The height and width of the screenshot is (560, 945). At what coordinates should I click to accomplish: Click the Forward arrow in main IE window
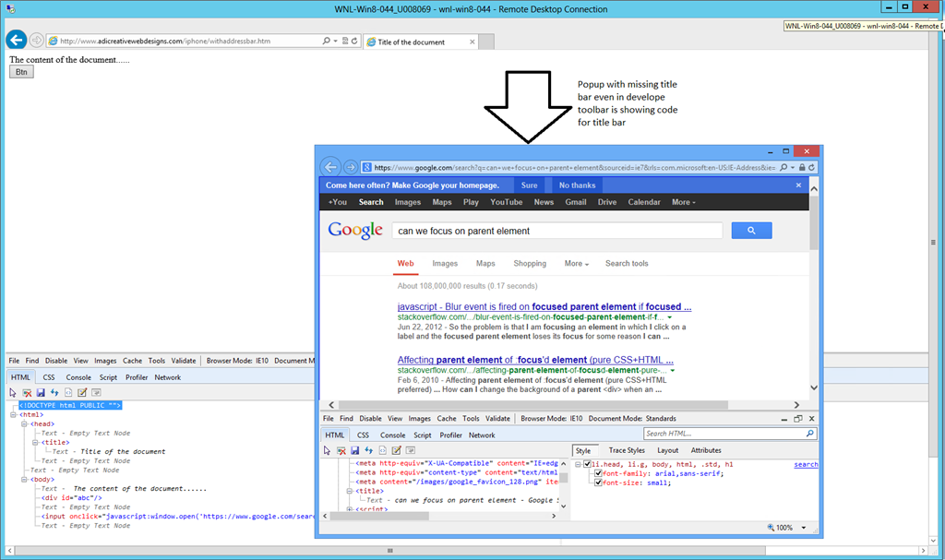point(36,41)
